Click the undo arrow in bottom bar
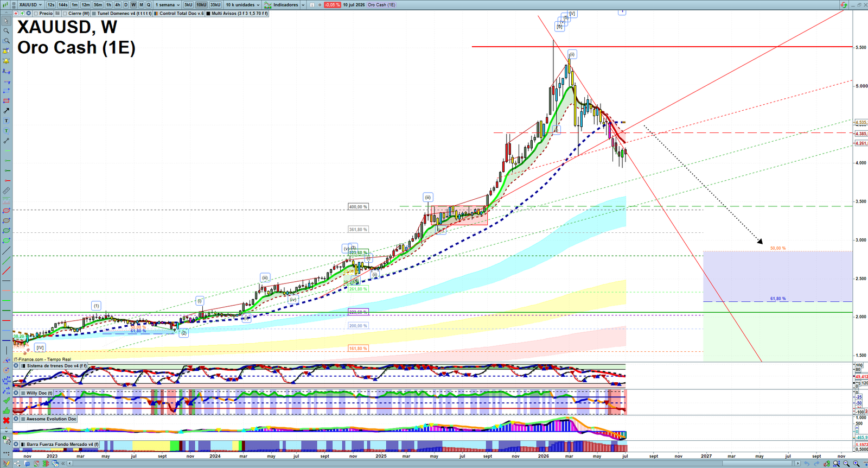Image resolution: width=868 pixels, height=468 pixels. click(x=807, y=464)
